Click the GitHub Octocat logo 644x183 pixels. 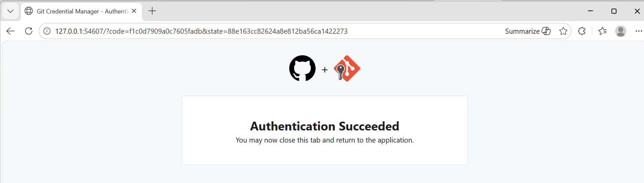302,68
